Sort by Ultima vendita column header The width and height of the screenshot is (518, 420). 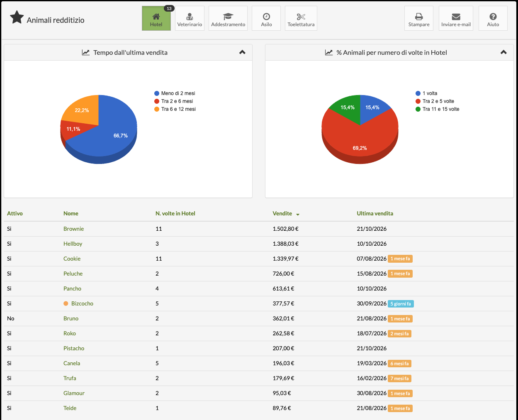[x=375, y=213]
